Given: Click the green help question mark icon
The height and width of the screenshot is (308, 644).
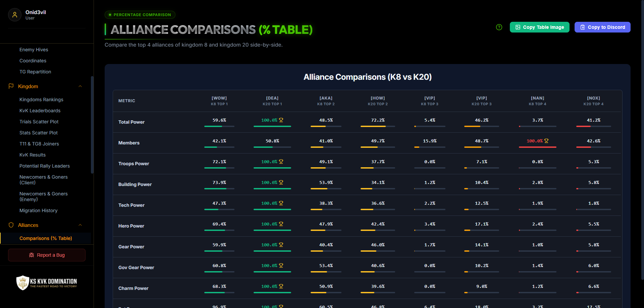Looking at the screenshot, I should tap(499, 27).
